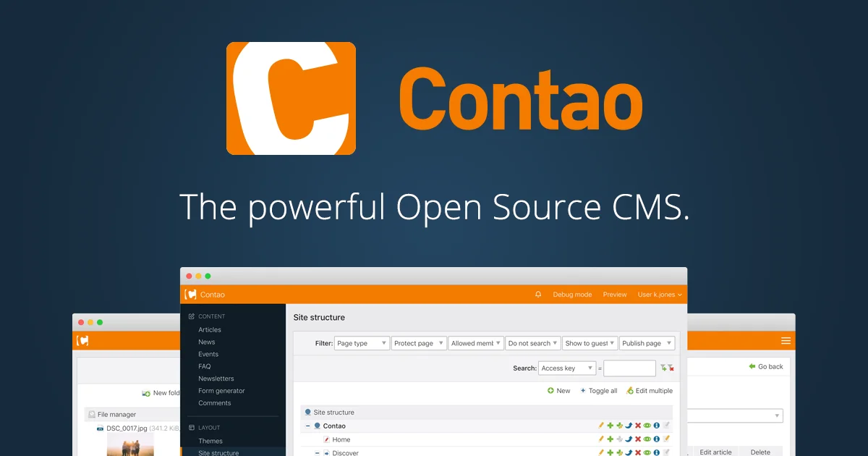Click New folder in the left window
The image size is (868, 456).
coord(161,393)
